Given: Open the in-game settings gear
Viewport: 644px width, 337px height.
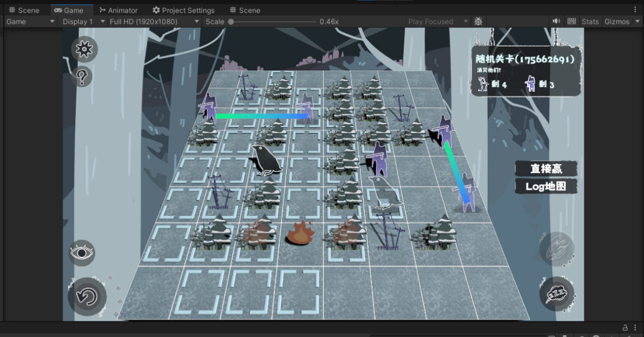Looking at the screenshot, I should click(x=84, y=49).
